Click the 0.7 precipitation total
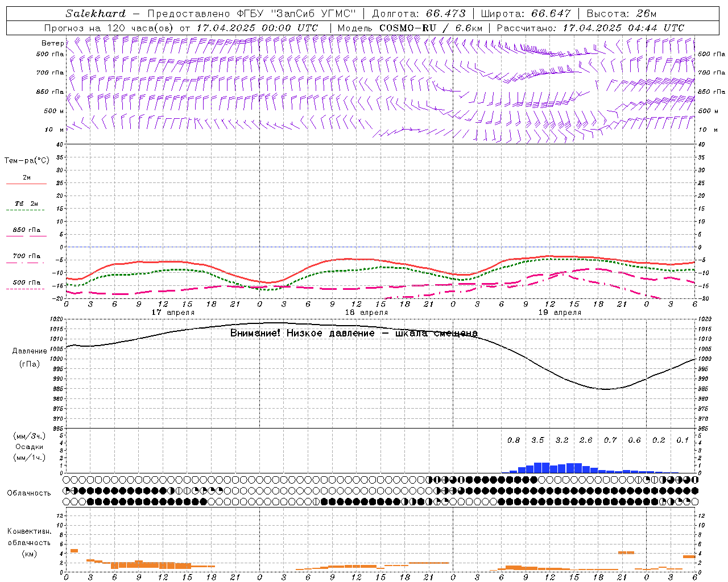Viewport: 728px width, 582px height. point(610,440)
